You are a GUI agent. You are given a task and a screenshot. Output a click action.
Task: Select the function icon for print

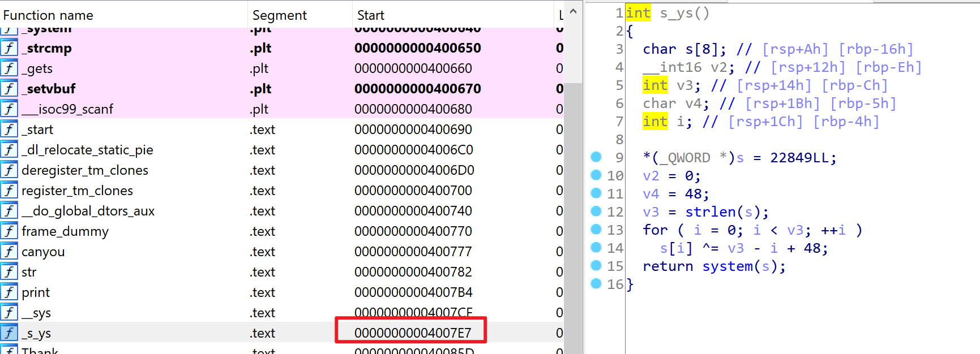(x=9, y=292)
